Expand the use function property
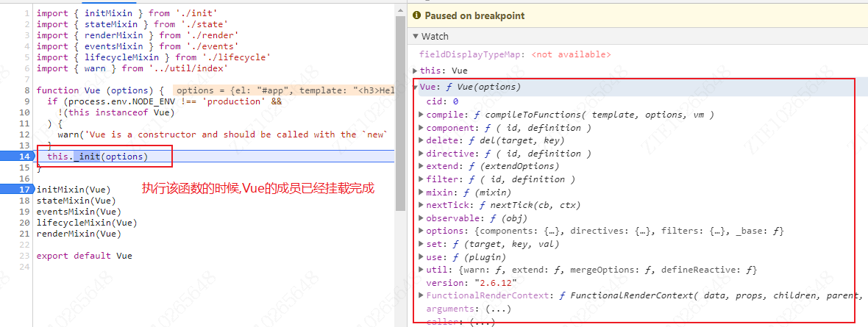Image resolution: width=868 pixels, height=327 pixels. pos(421,256)
